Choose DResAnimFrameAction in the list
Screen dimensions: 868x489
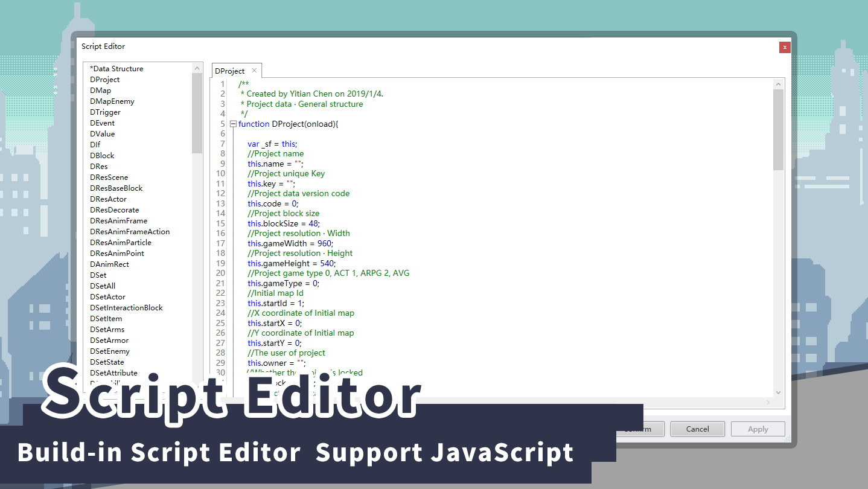point(130,232)
